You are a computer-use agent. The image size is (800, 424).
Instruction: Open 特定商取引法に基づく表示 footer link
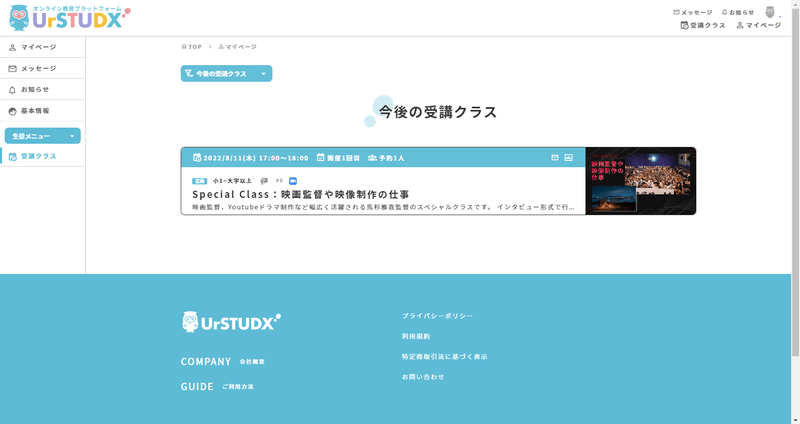click(444, 357)
